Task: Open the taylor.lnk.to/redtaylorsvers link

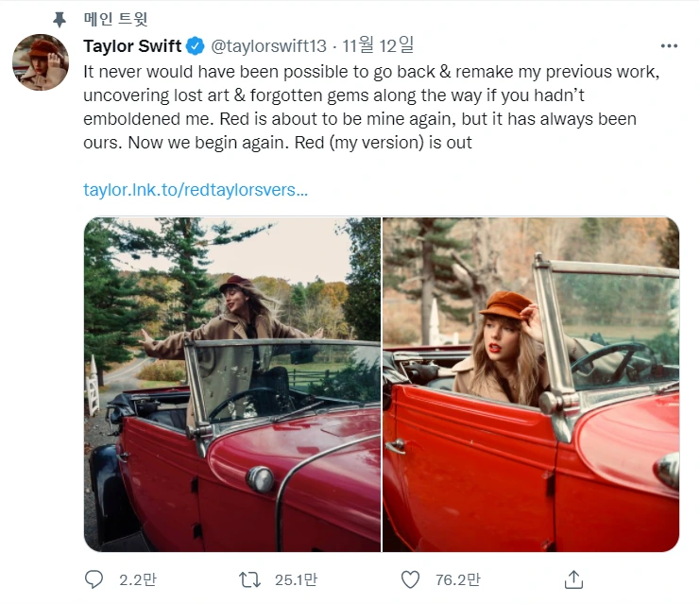Action: point(196,189)
